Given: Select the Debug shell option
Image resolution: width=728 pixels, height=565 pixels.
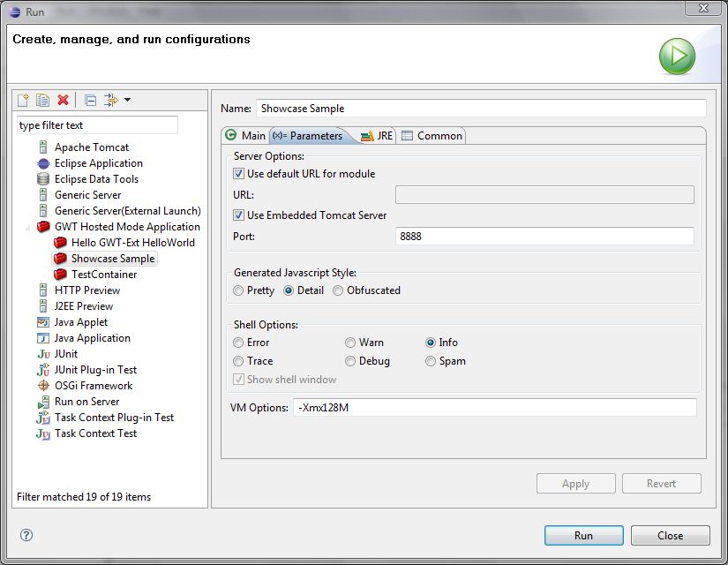Looking at the screenshot, I should point(350,361).
